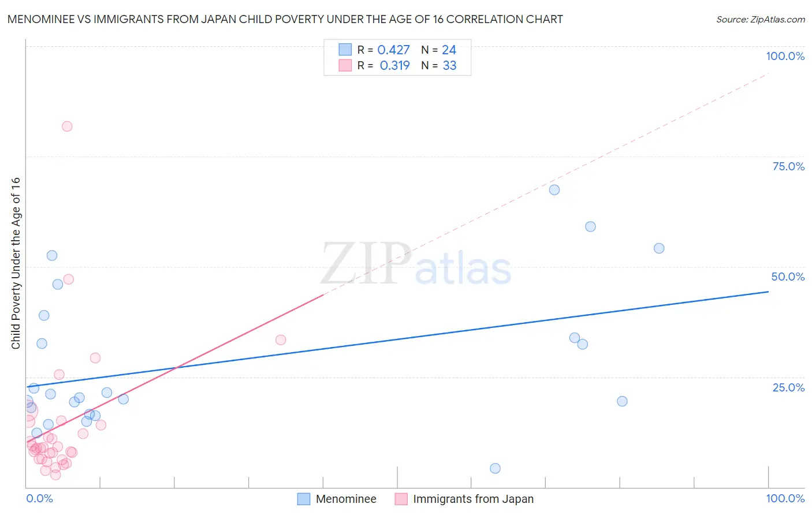The width and height of the screenshot is (812, 515).
Task: Select the Menominee legend label
Action: [346, 499]
